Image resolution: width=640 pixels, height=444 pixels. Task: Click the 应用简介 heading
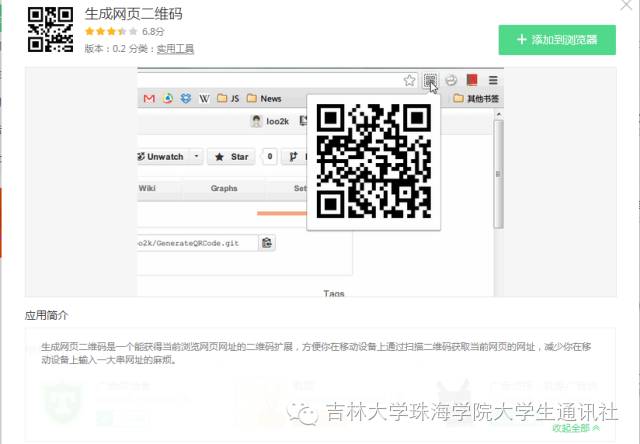46,315
